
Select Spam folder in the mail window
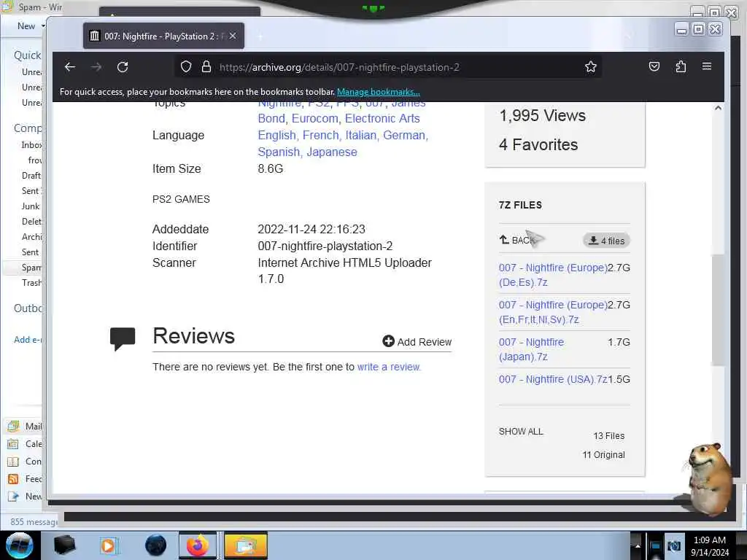[31, 268]
